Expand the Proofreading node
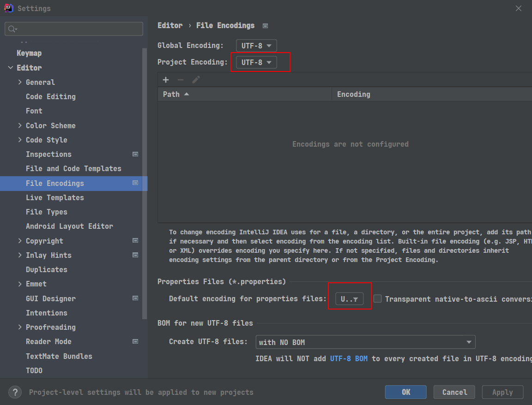This screenshot has width=532, height=405. pos(20,327)
